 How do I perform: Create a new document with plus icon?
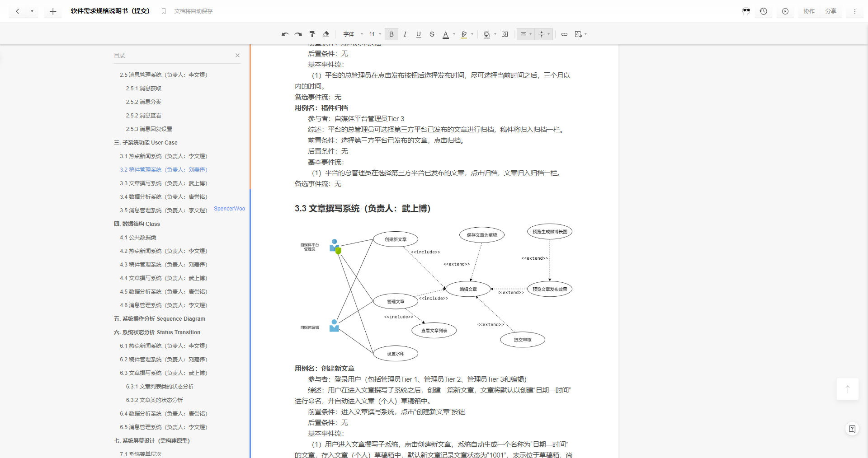click(x=53, y=11)
